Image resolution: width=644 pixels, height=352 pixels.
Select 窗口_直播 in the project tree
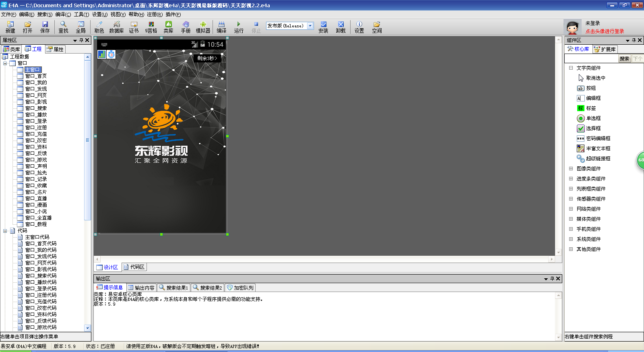pyautogui.click(x=36, y=199)
